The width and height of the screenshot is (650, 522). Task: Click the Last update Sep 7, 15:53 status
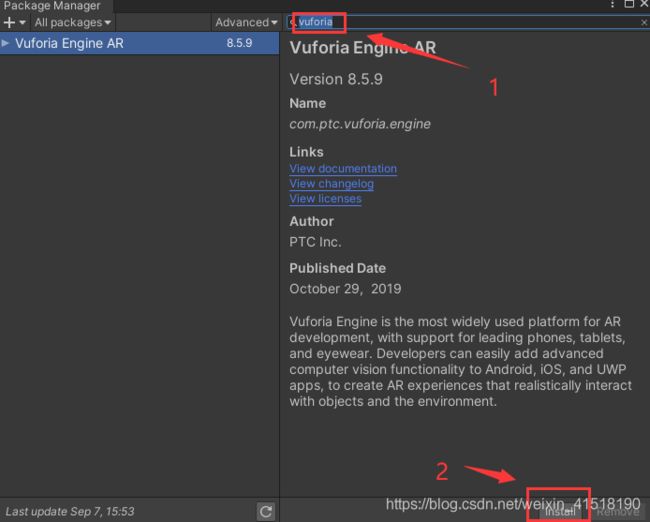point(70,512)
